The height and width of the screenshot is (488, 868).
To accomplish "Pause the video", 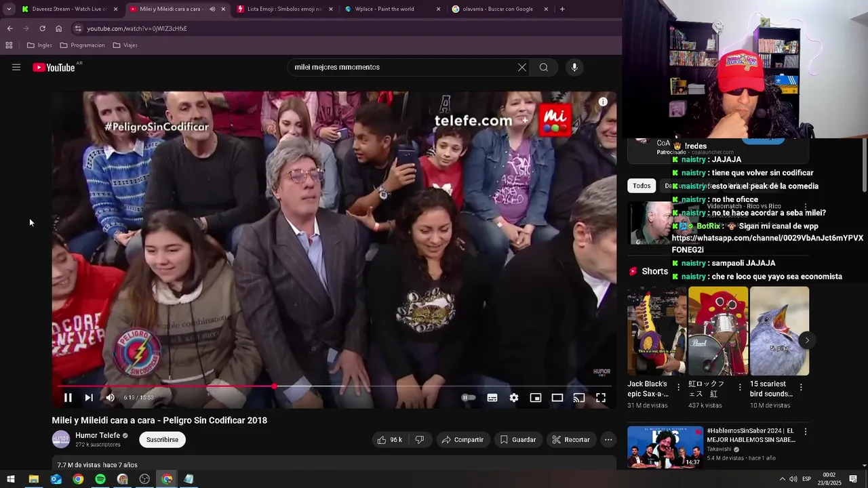I will click(x=68, y=398).
